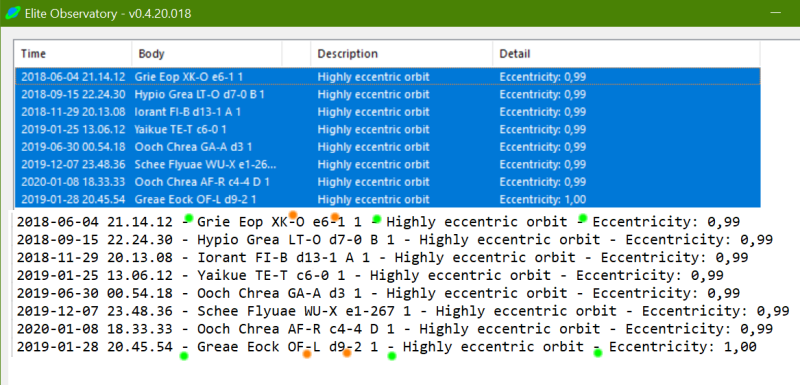Select table row Grie Eop XK-O e6-1 1
This screenshot has width=800, height=385.
point(388,77)
